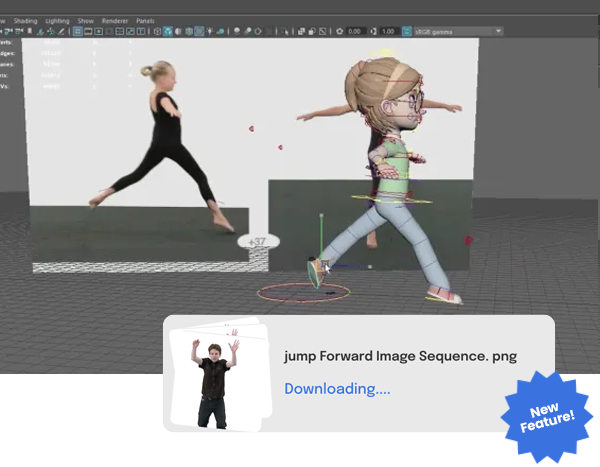
Task: Select the yellow halo control above head
Action: (384, 53)
